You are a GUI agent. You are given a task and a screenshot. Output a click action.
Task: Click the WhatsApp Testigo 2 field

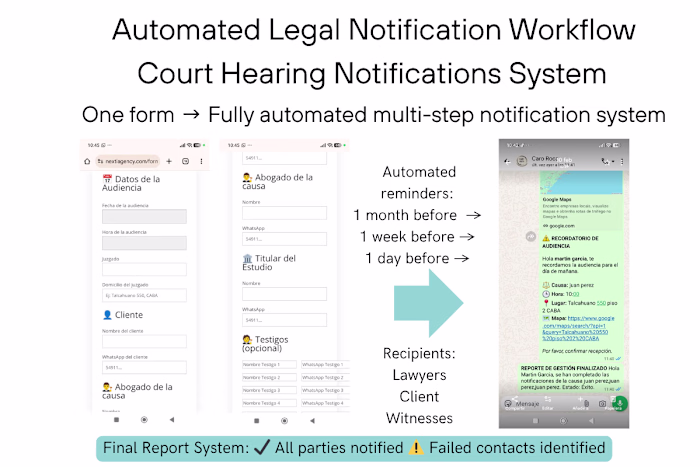tap(325, 377)
